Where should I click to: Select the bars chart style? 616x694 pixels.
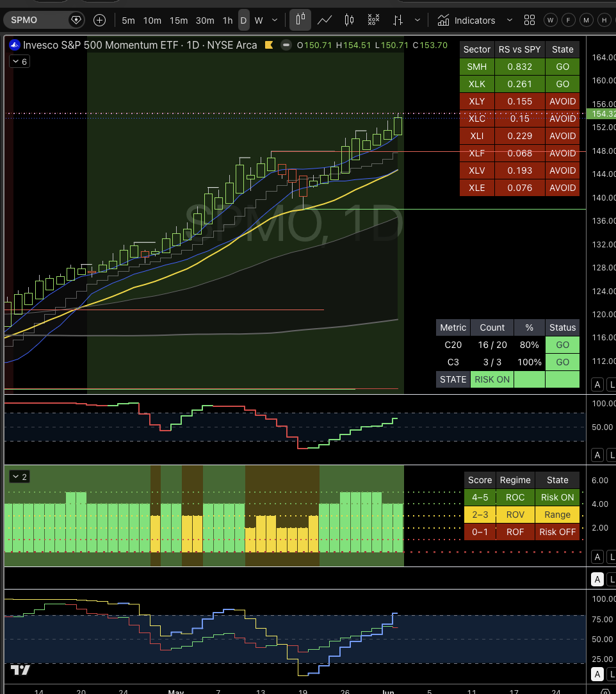398,20
